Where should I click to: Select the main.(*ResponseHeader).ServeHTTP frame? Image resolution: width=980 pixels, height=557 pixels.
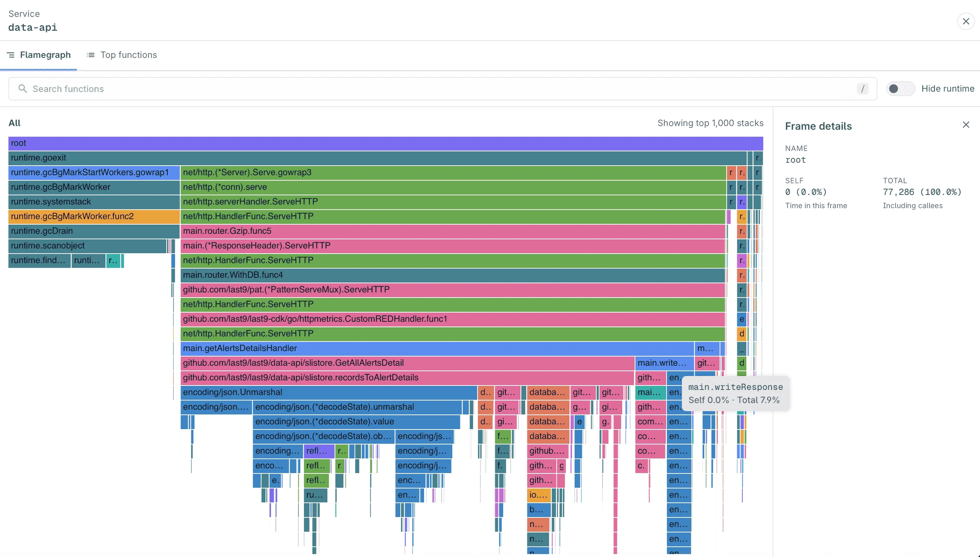(x=453, y=246)
